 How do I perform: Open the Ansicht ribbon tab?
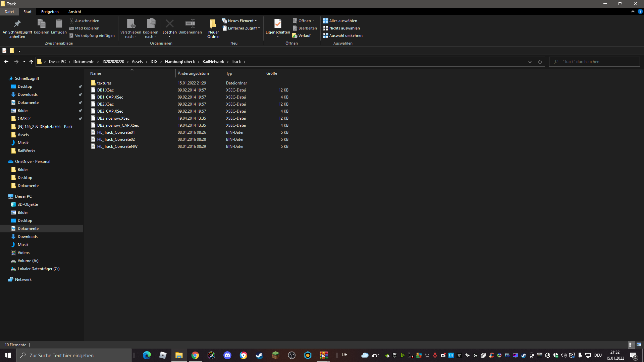74,12
